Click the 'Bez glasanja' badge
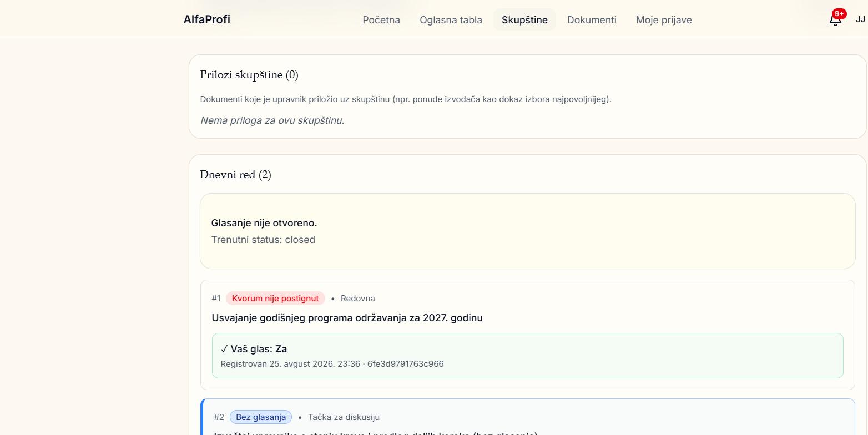The image size is (868, 435). click(x=261, y=417)
